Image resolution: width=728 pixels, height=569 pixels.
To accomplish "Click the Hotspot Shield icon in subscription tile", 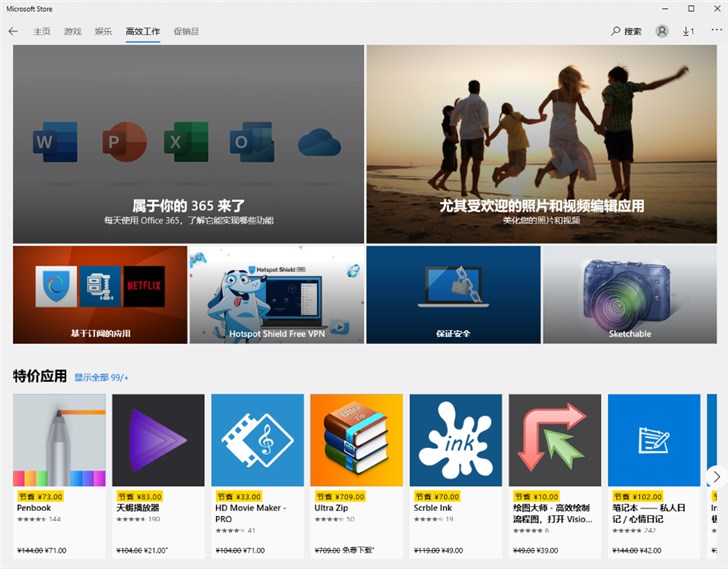I will coord(56,286).
